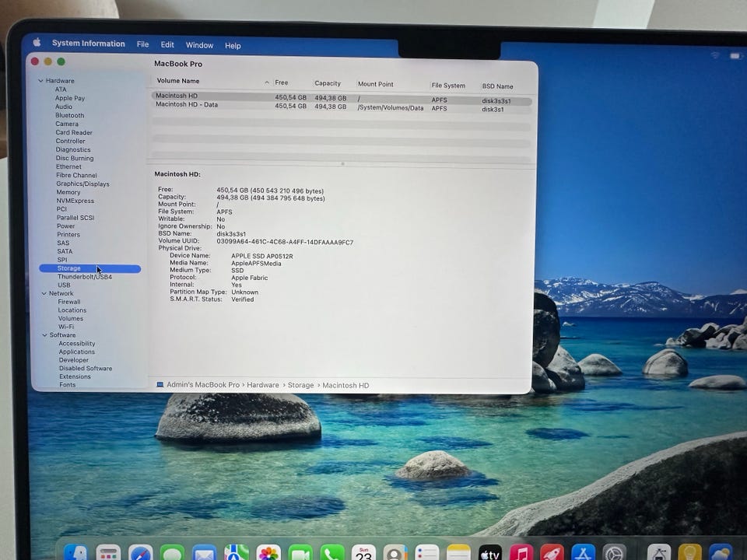Select Applications under Software
The width and height of the screenshot is (747, 560).
(x=77, y=352)
